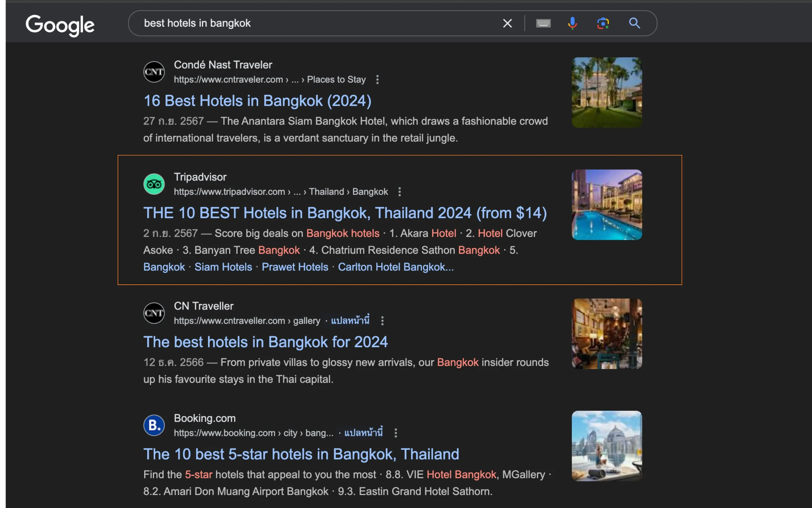The height and width of the screenshot is (508, 812).
Task: Open three-dot menu for Condé Nast Traveler result
Action: tap(378, 80)
